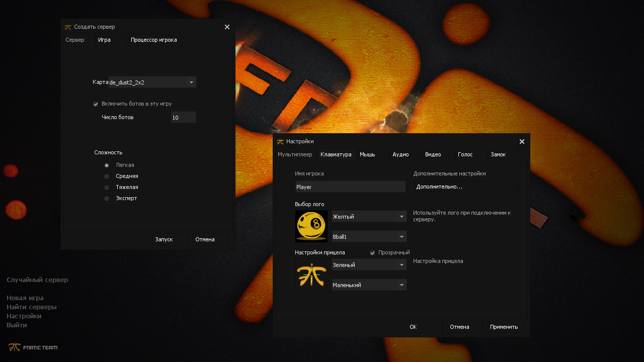Image resolution: width=644 pixels, height=362 pixels.
Task: Select the Средняя difficulty radio button
Action: click(107, 176)
